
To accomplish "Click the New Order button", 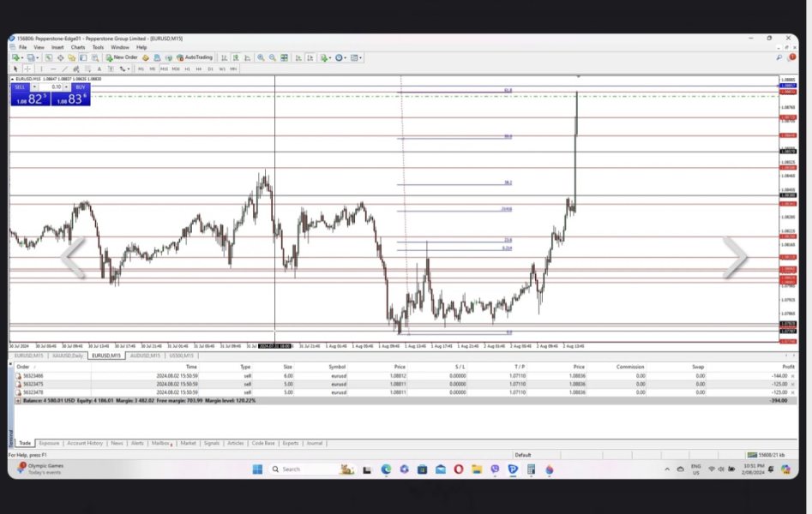I will [x=122, y=57].
